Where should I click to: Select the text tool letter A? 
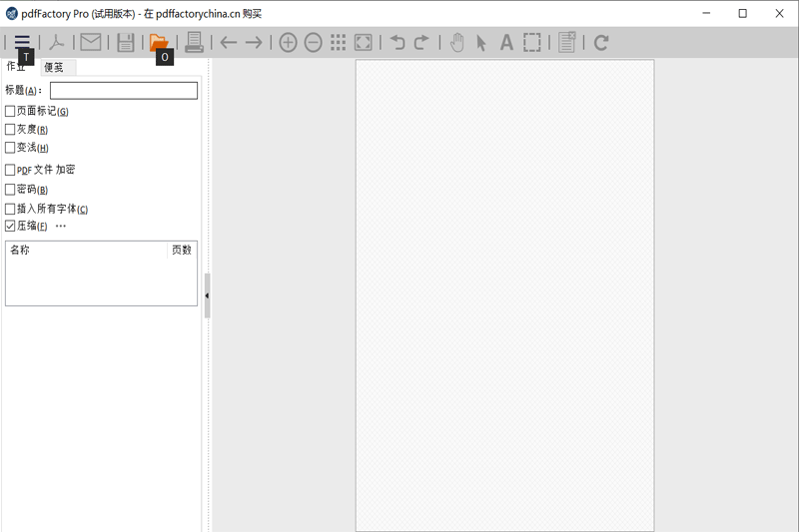(x=506, y=42)
